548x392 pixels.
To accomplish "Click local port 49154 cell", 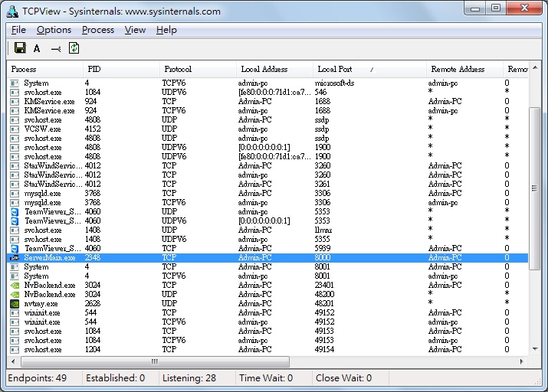I will [x=324, y=349].
